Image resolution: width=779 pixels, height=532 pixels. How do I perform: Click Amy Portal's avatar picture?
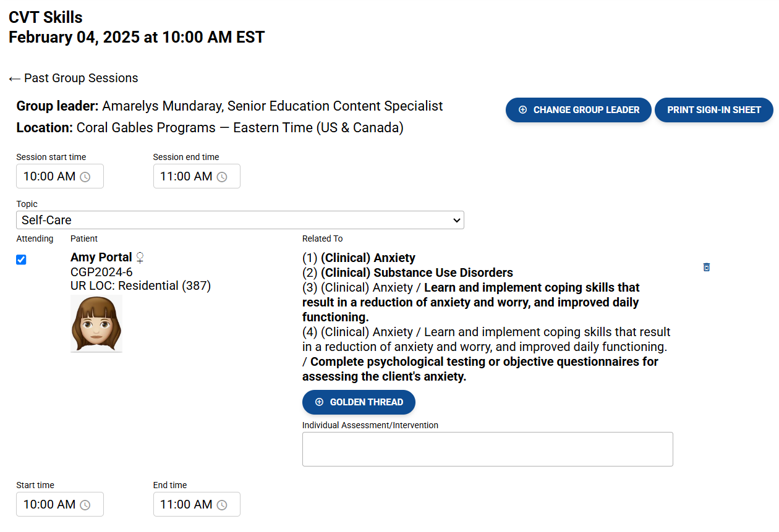point(96,323)
